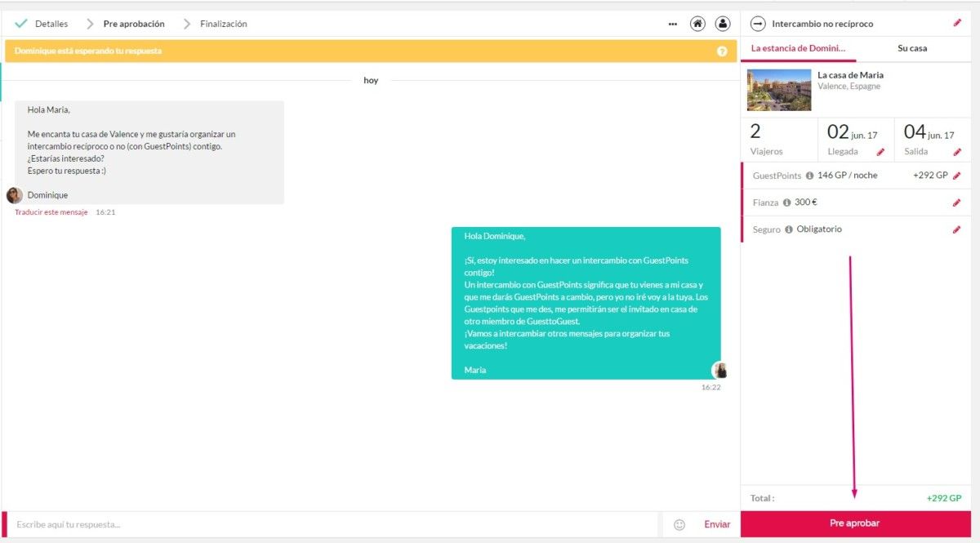Click the Pre aprobar button

(855, 523)
